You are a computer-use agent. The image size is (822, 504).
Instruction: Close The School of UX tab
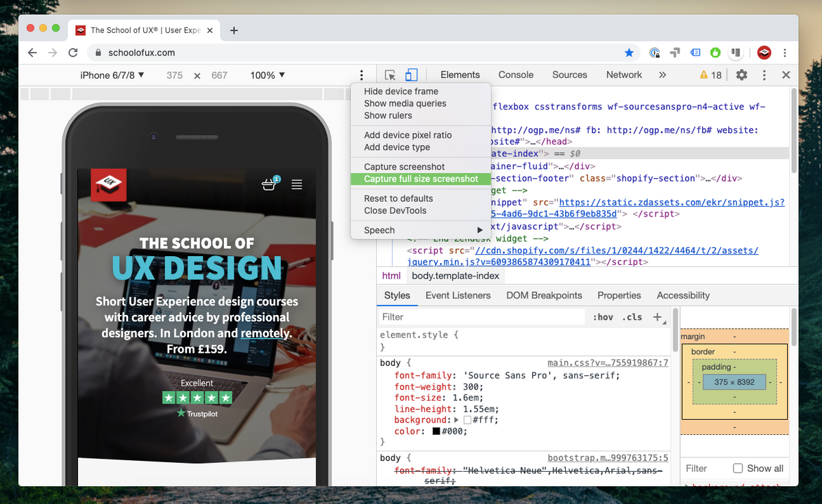(209, 30)
